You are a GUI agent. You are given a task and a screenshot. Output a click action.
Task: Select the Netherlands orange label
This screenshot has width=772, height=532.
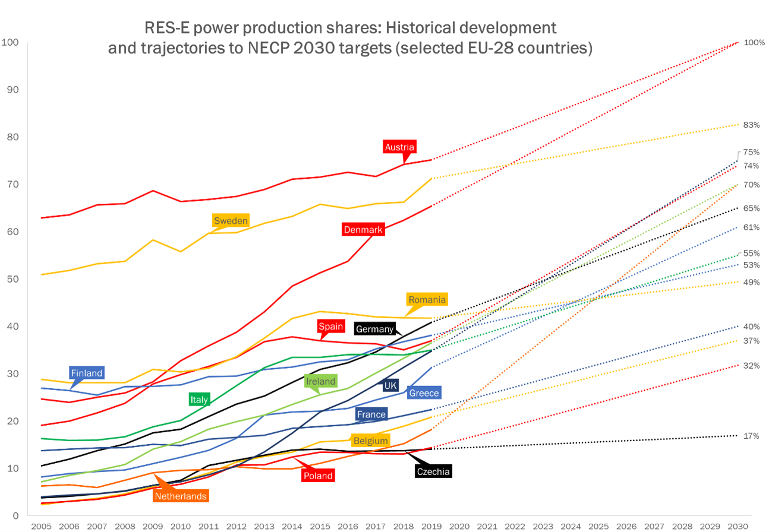click(181, 495)
